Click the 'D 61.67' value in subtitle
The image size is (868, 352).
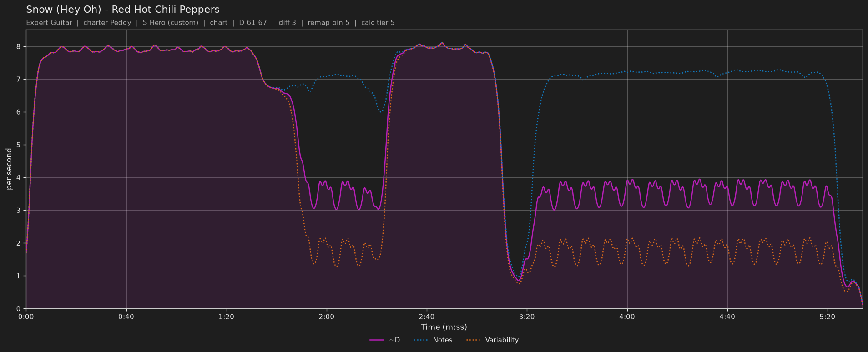pyautogui.click(x=253, y=23)
